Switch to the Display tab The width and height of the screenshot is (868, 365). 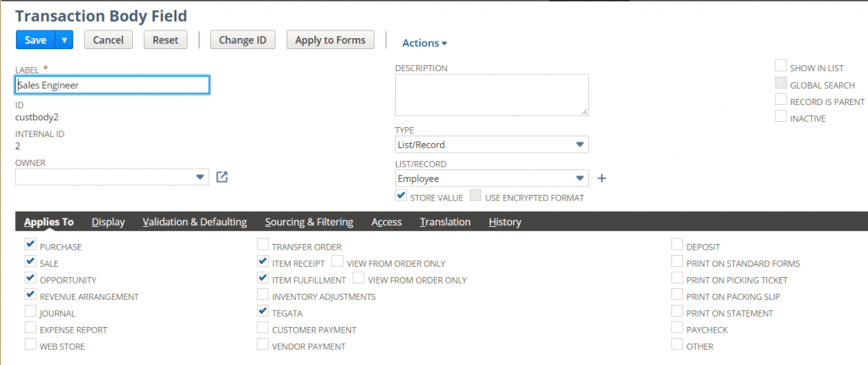[108, 222]
